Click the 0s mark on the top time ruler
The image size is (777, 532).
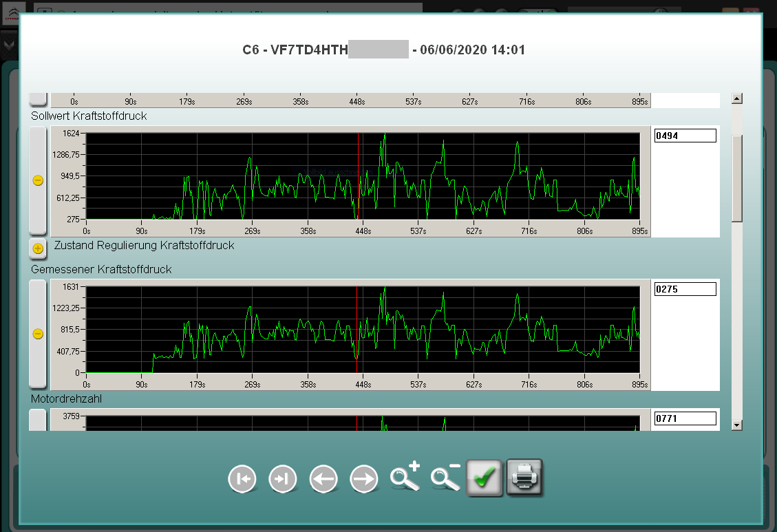[x=74, y=102]
